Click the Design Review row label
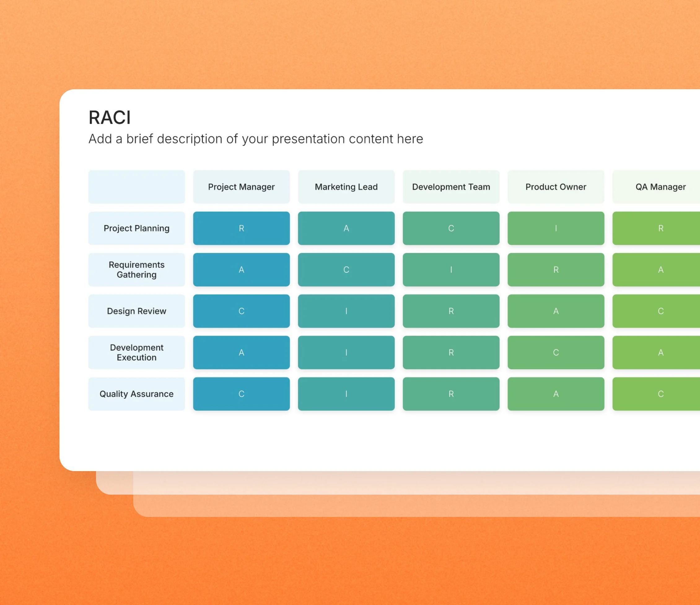The width and height of the screenshot is (700, 605). click(137, 311)
